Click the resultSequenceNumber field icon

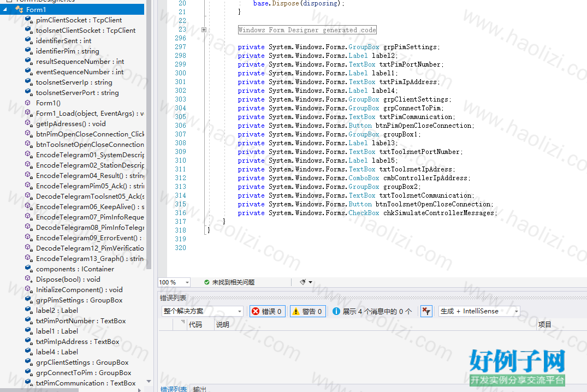click(x=28, y=61)
